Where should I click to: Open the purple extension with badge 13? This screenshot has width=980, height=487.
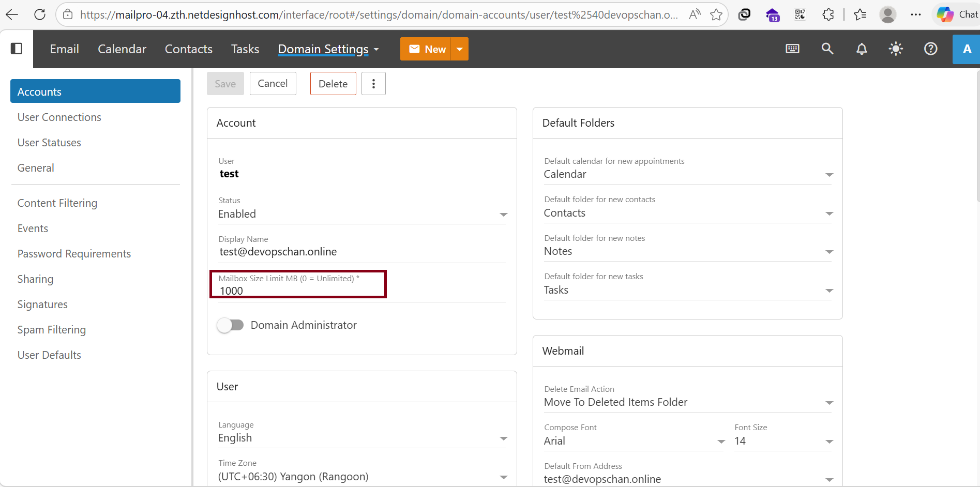(x=772, y=15)
